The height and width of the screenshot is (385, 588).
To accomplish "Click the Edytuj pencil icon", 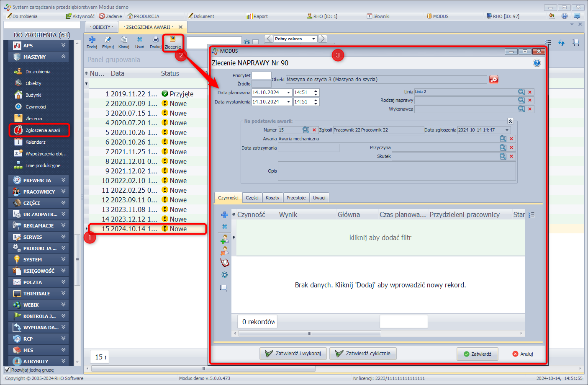I will click(x=108, y=40).
